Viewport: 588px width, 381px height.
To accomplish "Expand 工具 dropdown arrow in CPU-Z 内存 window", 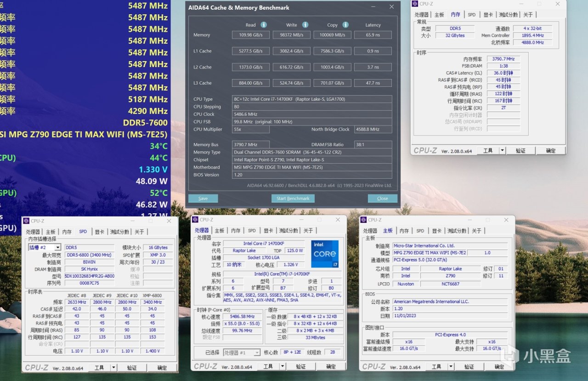I will click(x=502, y=150).
